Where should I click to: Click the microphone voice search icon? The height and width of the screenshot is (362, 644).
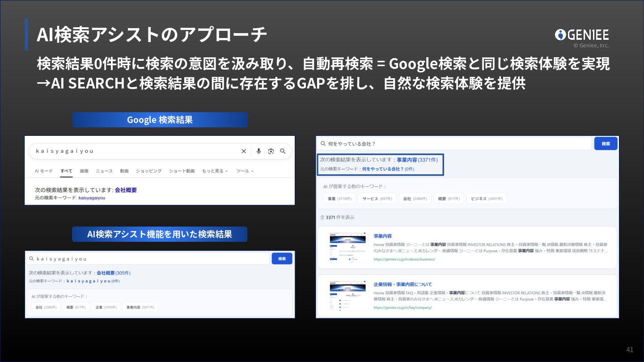coord(258,151)
